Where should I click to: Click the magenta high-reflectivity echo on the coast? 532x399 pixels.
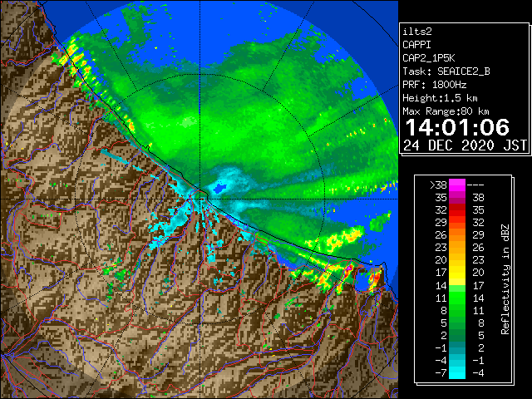pos(348,270)
